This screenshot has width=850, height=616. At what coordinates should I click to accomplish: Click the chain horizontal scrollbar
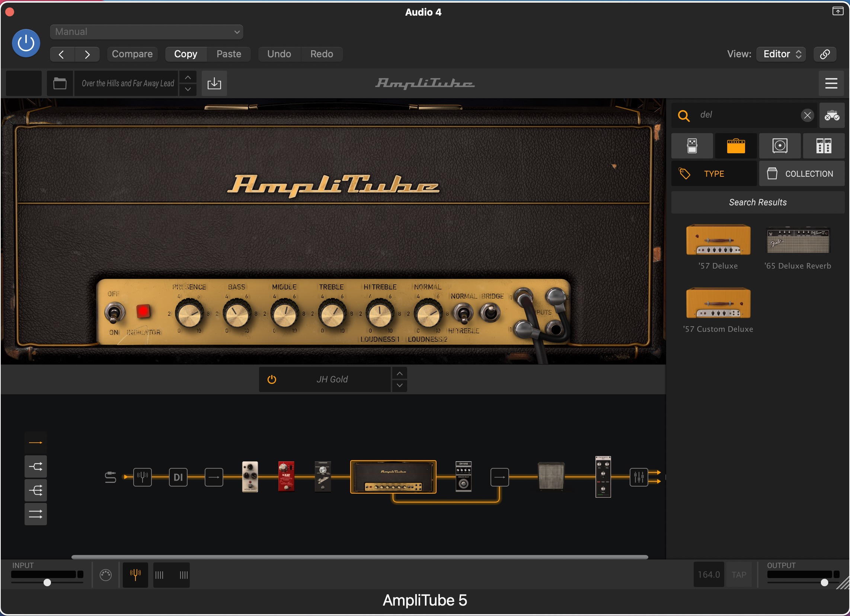click(360, 557)
